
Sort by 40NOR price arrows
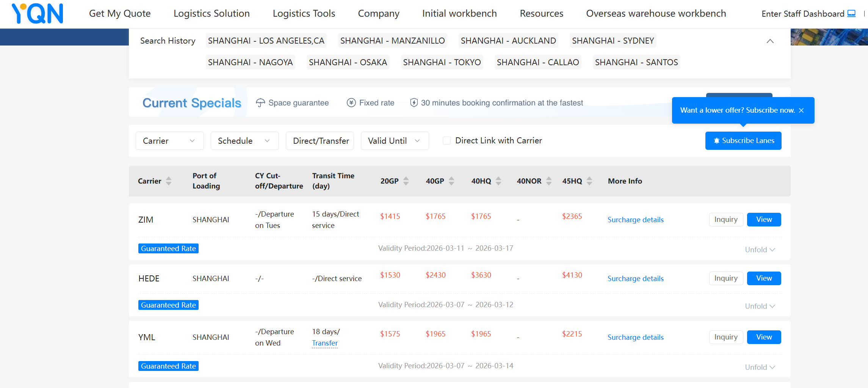click(549, 181)
